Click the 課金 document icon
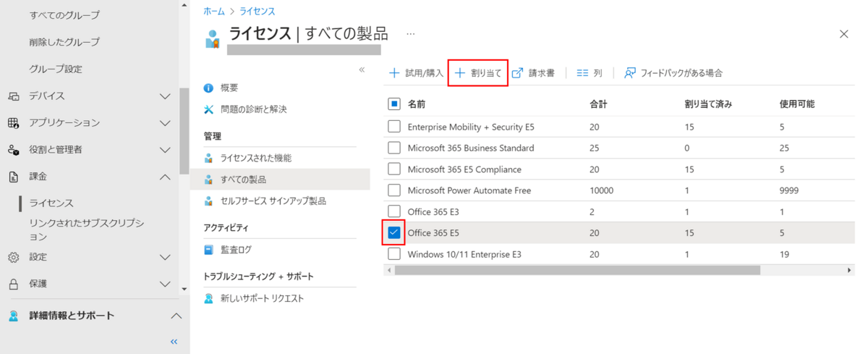The width and height of the screenshot is (868, 354). [13, 177]
